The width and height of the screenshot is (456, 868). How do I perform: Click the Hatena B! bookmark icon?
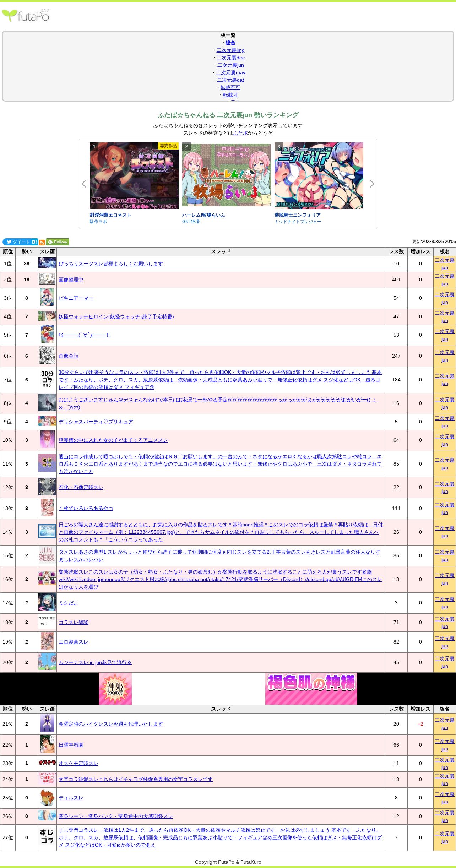click(34, 242)
